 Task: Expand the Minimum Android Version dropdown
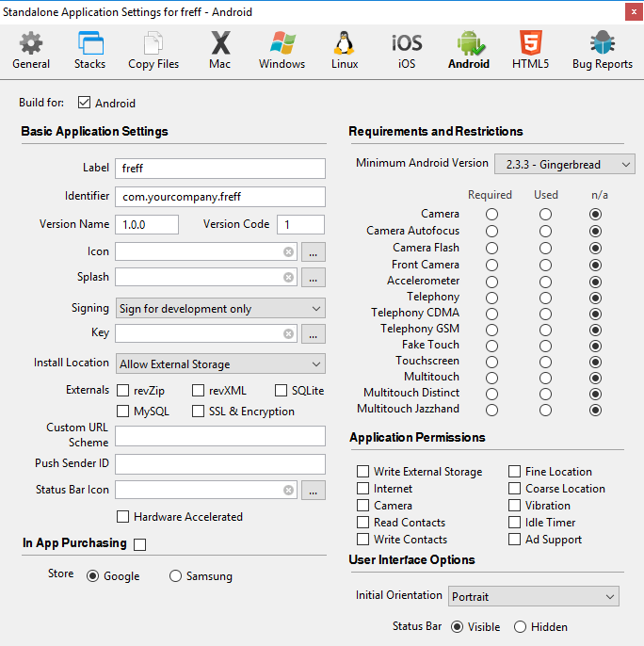[x=564, y=165]
